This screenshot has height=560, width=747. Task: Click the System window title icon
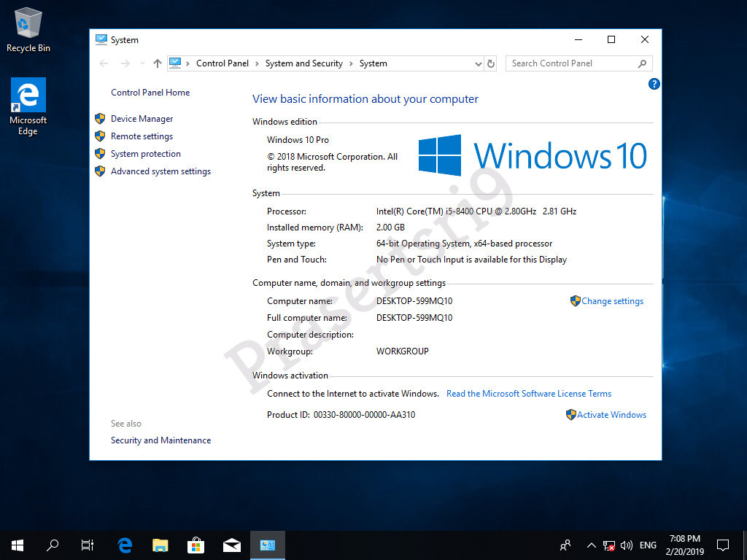click(101, 39)
